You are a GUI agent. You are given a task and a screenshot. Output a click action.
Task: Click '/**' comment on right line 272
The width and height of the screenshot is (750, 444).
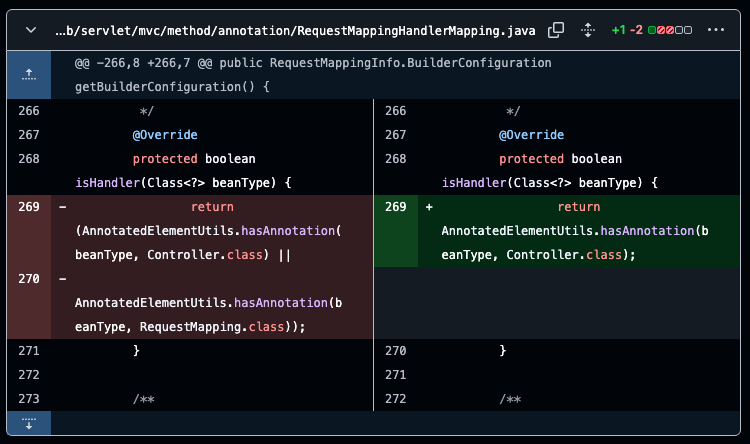point(510,399)
